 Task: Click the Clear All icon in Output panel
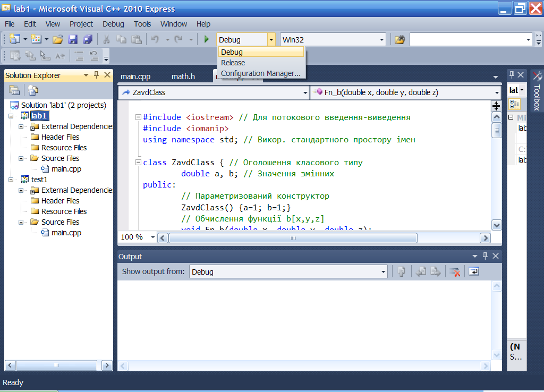pyautogui.click(x=455, y=271)
